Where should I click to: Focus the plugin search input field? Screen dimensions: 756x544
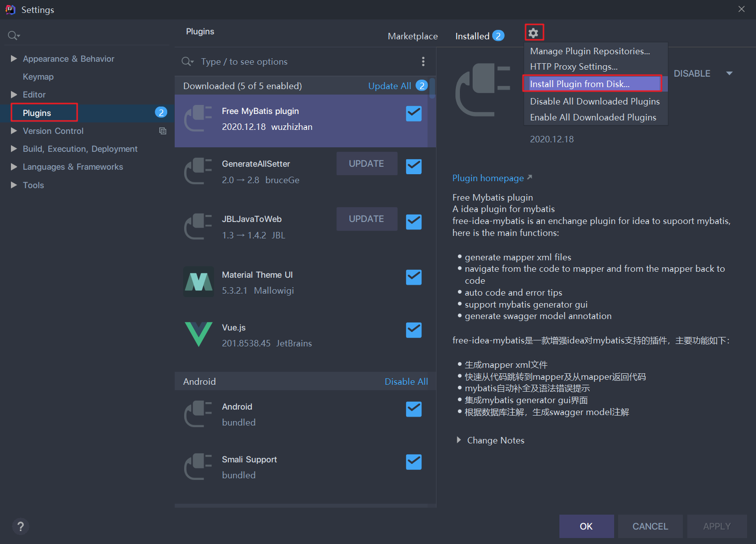tap(306, 62)
